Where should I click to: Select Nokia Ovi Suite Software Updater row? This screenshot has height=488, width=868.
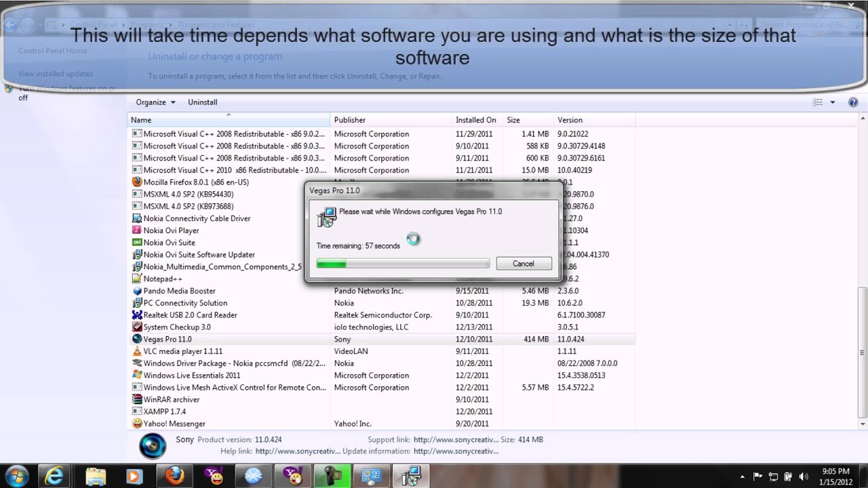pyautogui.click(x=382, y=255)
